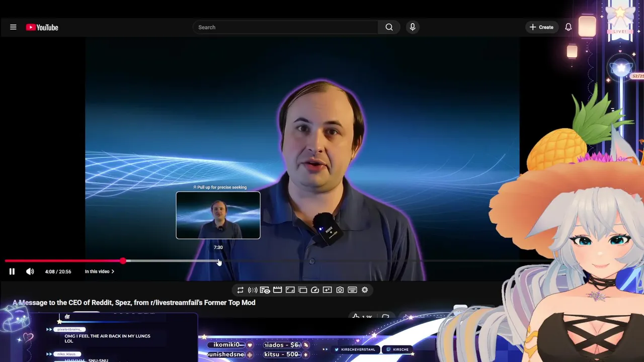The width and height of the screenshot is (644, 362).
Task: Click the chat message 'OMG I FEEL THE AIR BACK IN MY LUNGS LOL'
Action: (107, 338)
